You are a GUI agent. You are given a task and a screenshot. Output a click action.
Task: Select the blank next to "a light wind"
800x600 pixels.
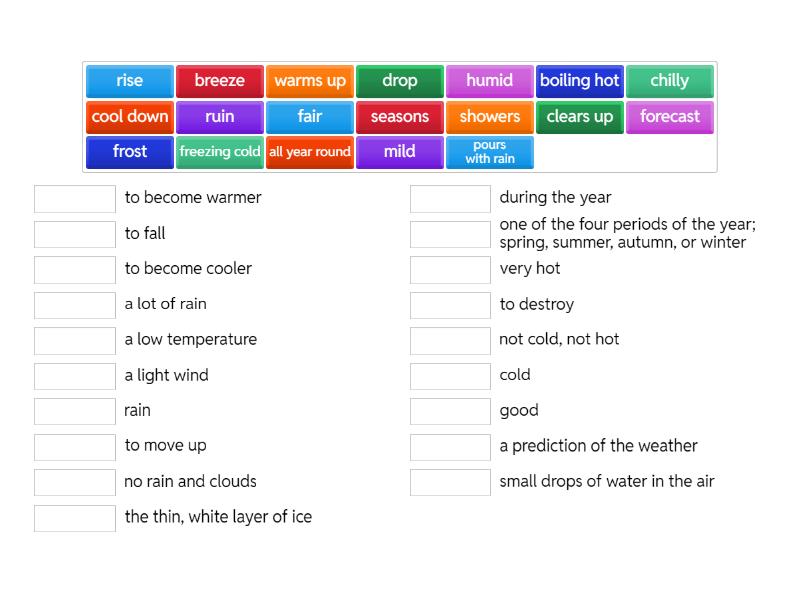(75, 376)
